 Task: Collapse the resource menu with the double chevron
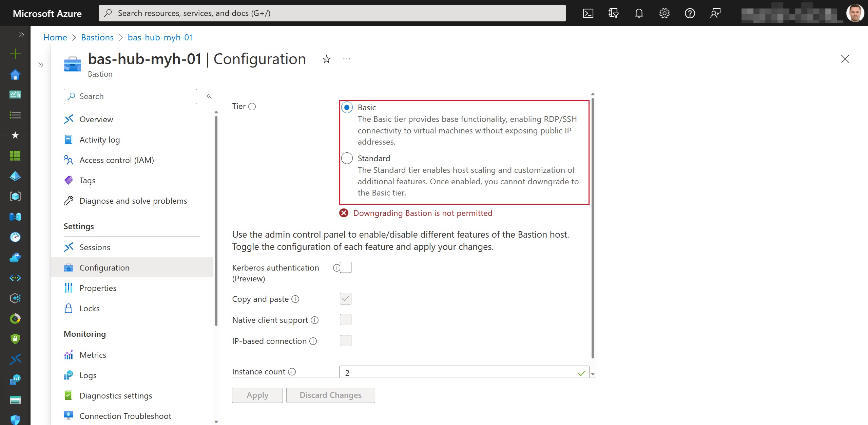[x=209, y=96]
